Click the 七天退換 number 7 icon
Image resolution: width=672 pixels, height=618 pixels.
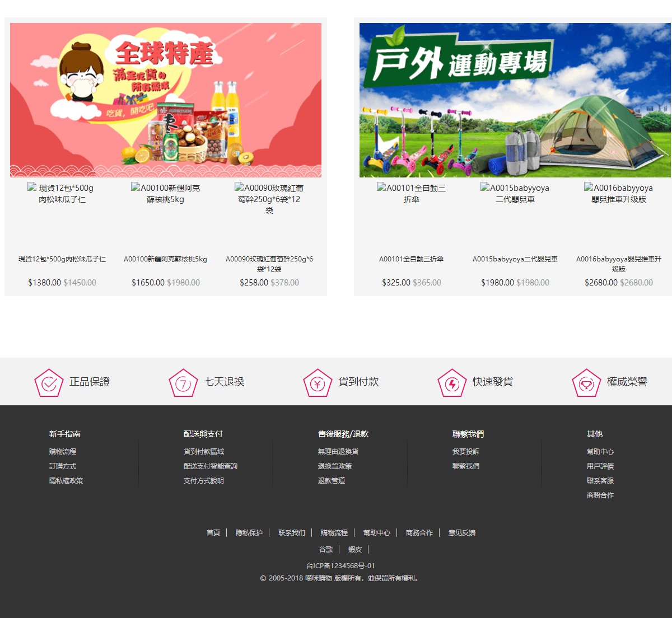click(183, 382)
